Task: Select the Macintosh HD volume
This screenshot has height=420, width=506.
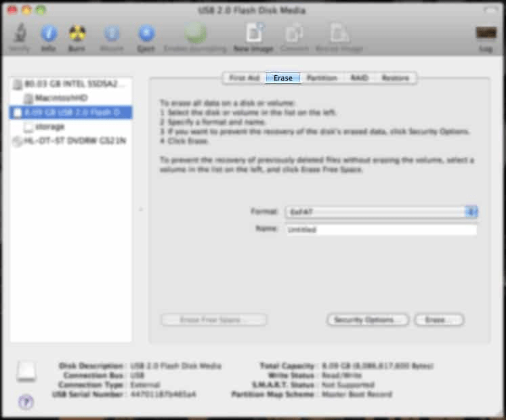Action: coord(70,98)
